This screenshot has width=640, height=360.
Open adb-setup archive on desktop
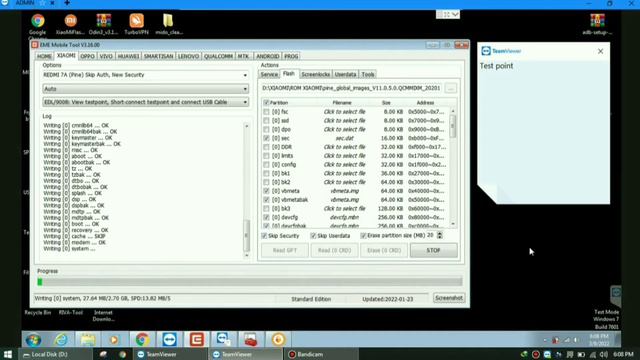coord(597,24)
